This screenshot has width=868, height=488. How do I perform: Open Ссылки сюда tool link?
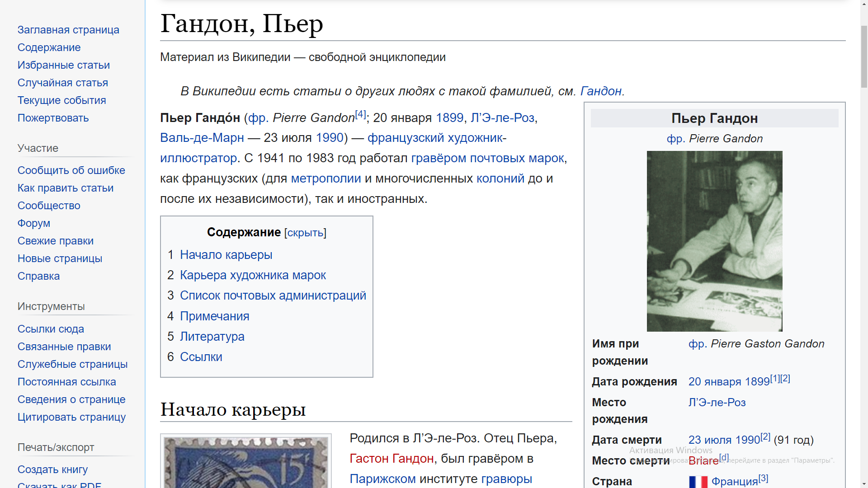(51, 329)
